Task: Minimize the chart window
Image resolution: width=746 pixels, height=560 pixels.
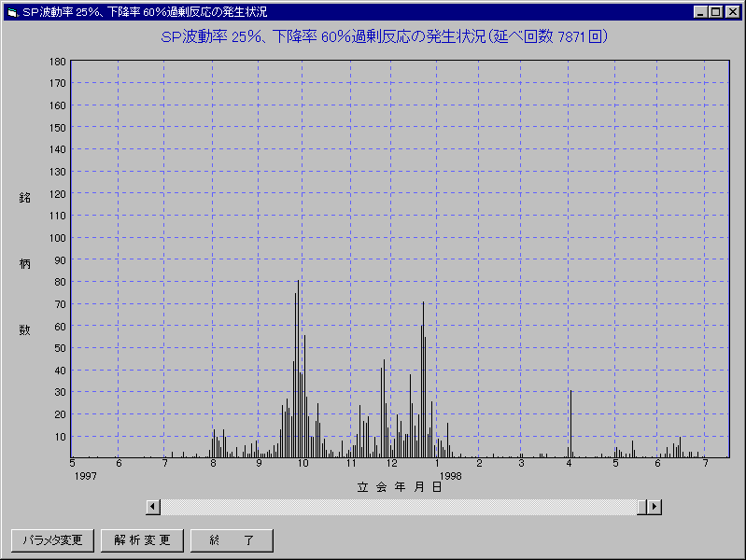Action: [x=701, y=12]
